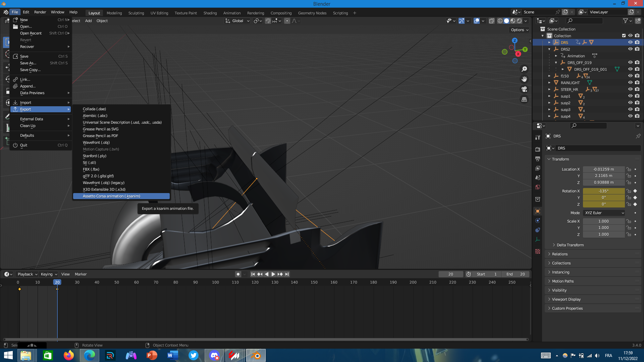This screenshot has height=362, width=644.
Task: Click the pan hand icon in viewport
Action: [524, 79]
